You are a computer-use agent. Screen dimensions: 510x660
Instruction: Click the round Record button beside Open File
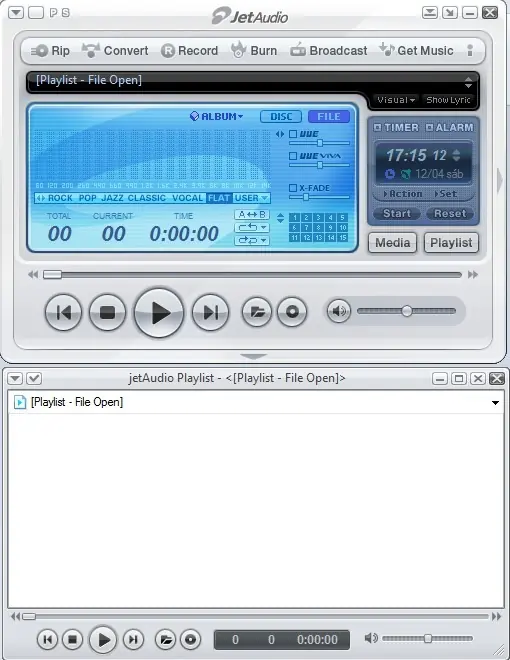[x=292, y=312]
